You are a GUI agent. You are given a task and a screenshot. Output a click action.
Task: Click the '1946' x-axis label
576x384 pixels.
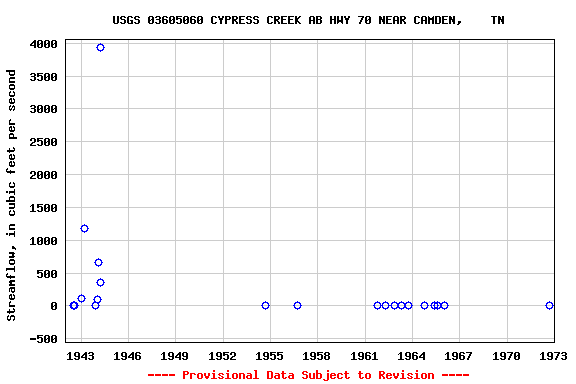(x=127, y=356)
